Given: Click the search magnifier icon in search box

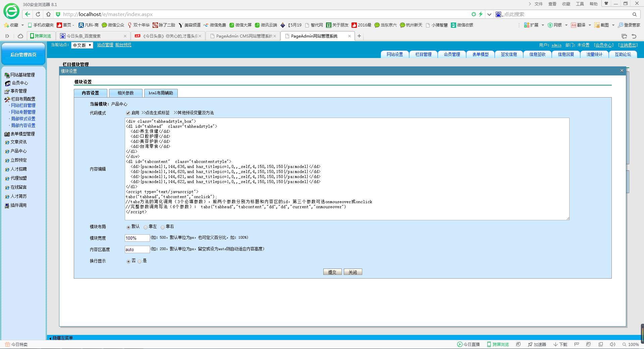Looking at the screenshot, I should 634,14.
